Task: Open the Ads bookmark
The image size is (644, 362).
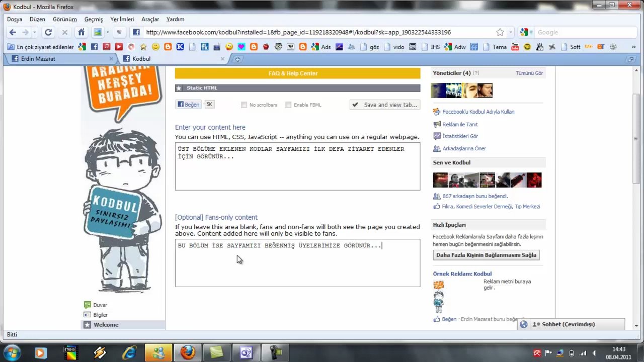Action: (321, 47)
